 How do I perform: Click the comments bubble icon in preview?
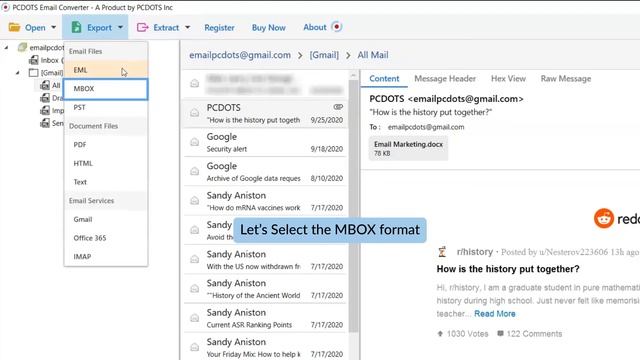point(500,333)
